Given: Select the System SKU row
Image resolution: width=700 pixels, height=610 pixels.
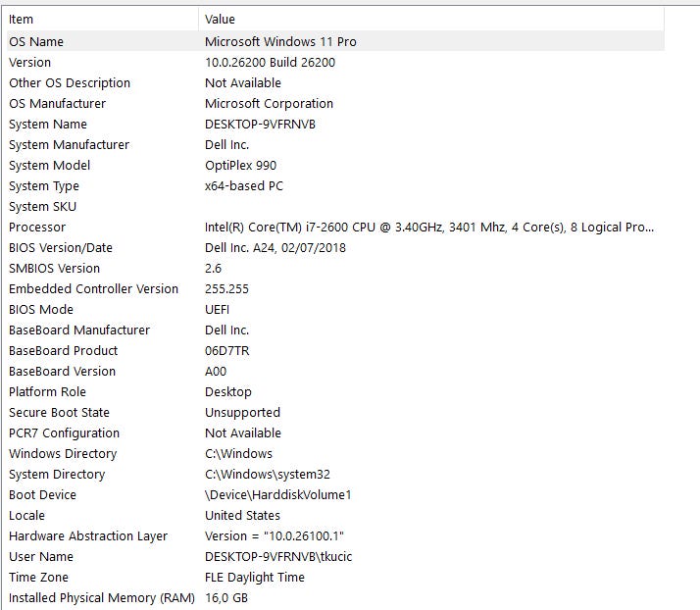Looking at the screenshot, I should (335, 207).
